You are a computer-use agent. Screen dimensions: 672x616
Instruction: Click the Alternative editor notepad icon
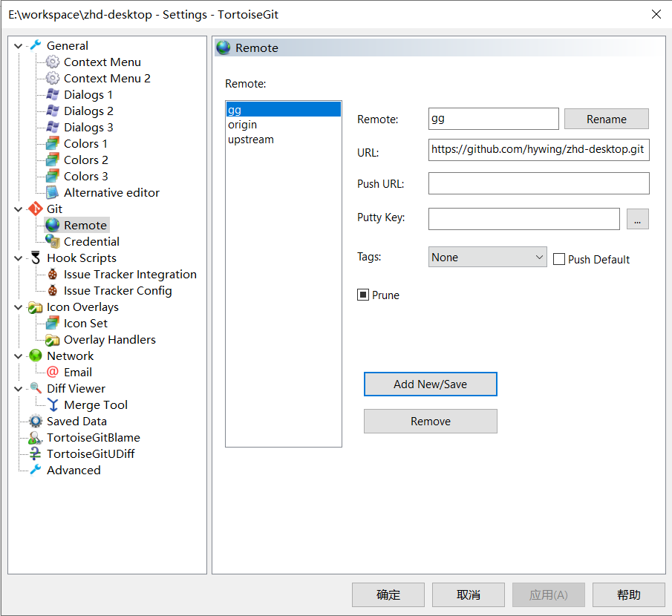pos(53,192)
